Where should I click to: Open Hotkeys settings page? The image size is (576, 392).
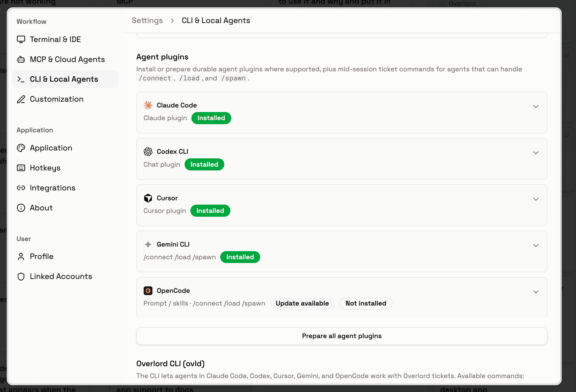65,168
